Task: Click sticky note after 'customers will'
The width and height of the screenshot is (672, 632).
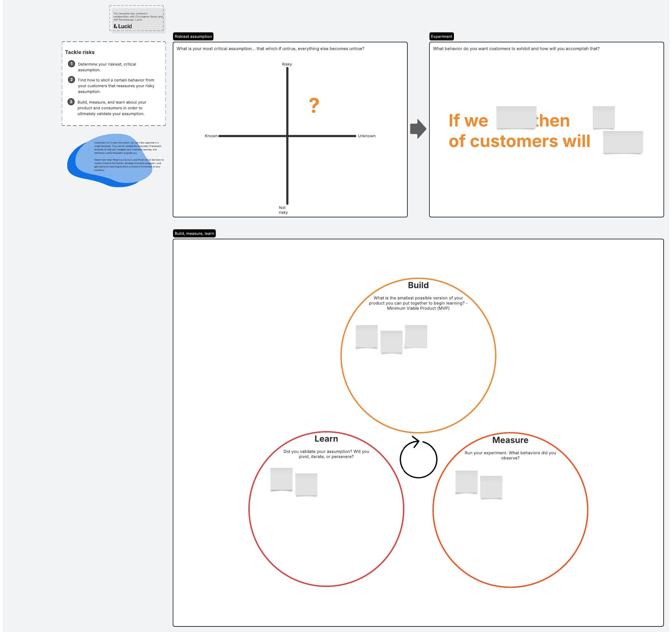Action: [623, 142]
